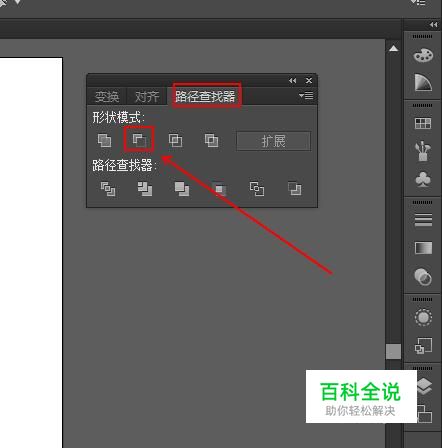Click the Merge pathfinder icon
This screenshot has height=448, width=442.
click(x=182, y=189)
